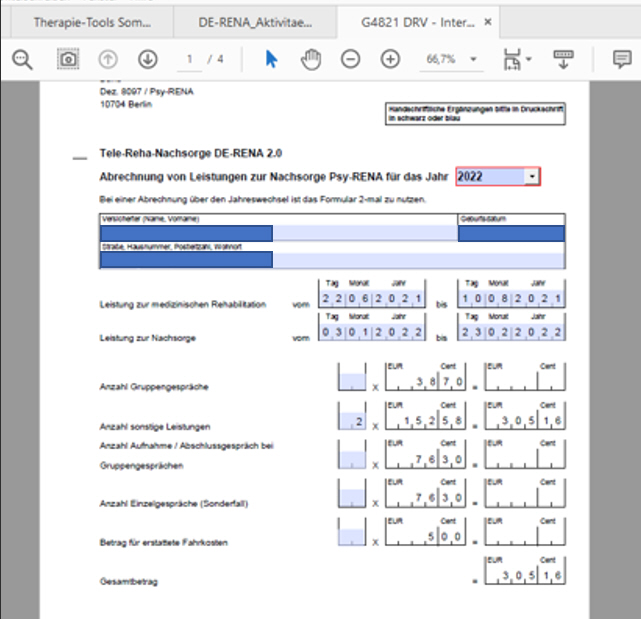641x619 pixels.
Task: Expand the year 2022 dropdown
Action: tap(532, 177)
